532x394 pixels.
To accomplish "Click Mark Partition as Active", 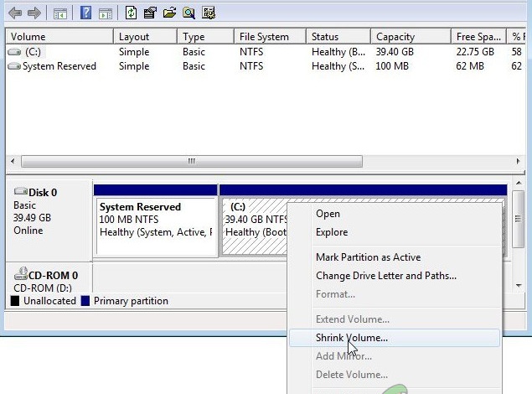I will [368, 257].
